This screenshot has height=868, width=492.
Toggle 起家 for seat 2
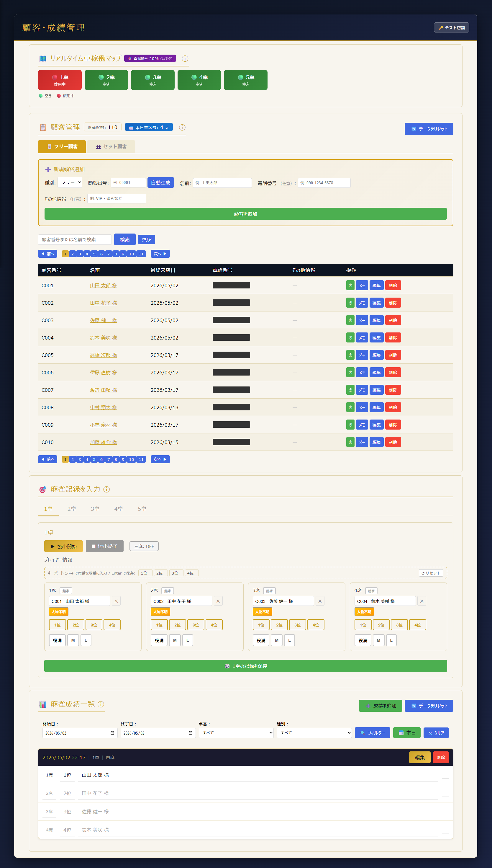tap(168, 591)
